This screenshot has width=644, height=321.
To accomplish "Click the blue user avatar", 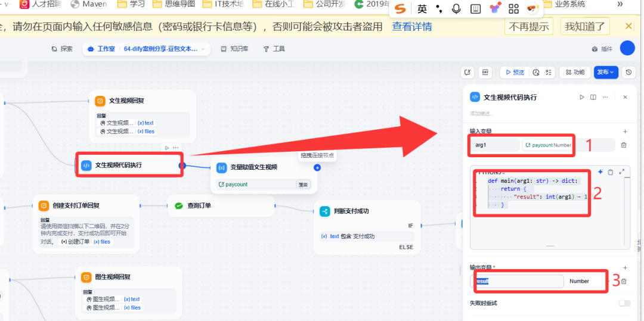I will (x=627, y=48).
